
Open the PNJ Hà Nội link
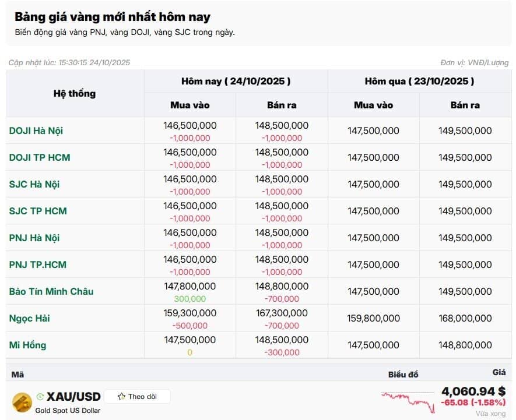(34, 238)
